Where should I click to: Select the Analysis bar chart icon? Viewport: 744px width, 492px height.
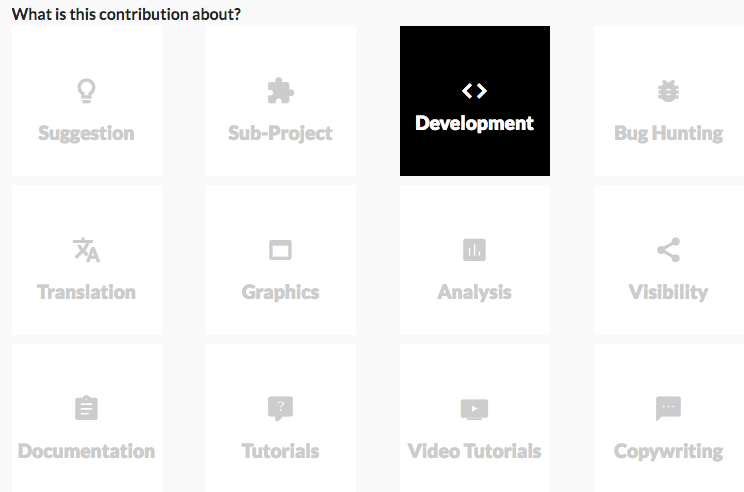click(474, 250)
